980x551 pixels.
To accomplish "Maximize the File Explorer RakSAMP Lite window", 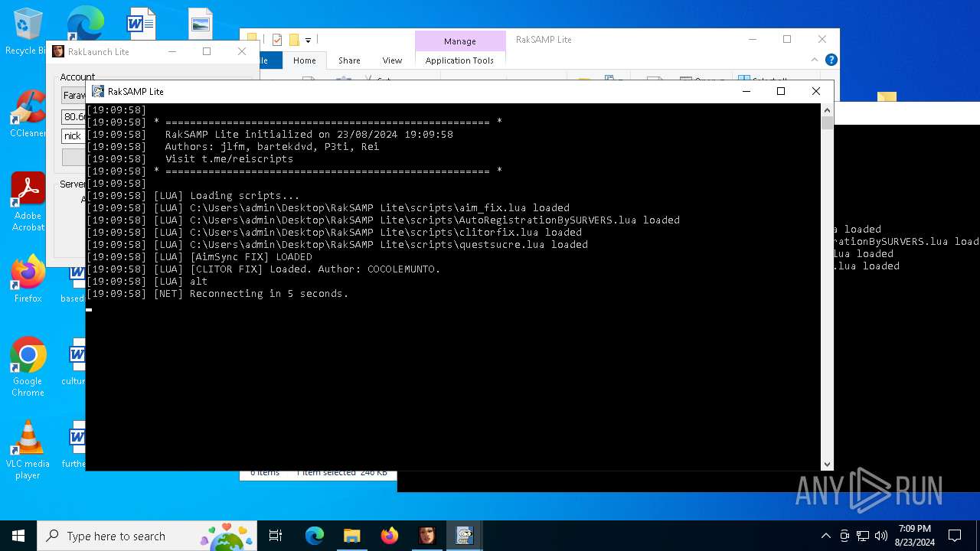I will pos(786,39).
